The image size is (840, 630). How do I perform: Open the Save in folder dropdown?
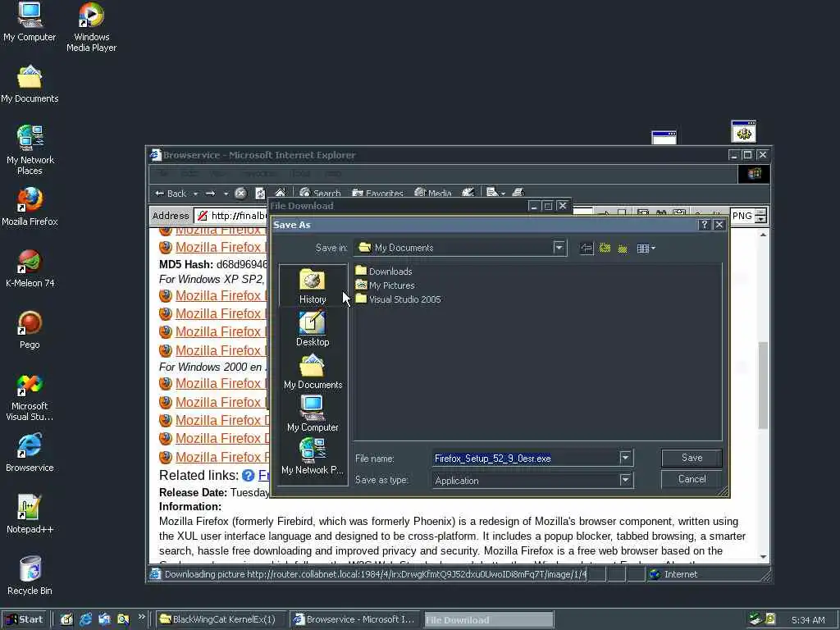pos(559,248)
